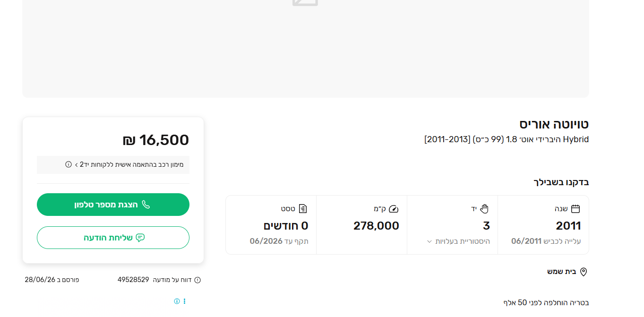Click the 278,000 mileage value
Screen dimensions: 644x317
(376, 226)
